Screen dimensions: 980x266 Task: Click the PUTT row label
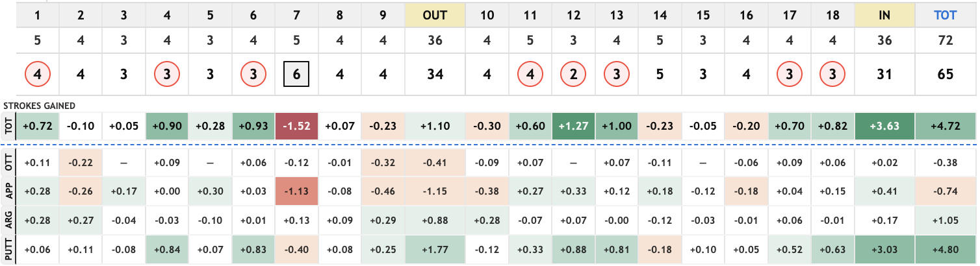pyautogui.click(x=7, y=249)
